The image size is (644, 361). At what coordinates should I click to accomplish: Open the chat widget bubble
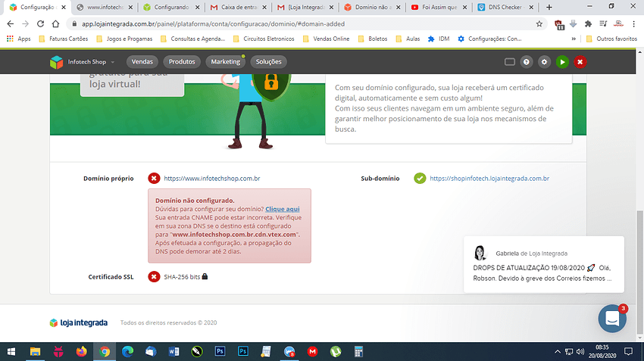pos(612,319)
